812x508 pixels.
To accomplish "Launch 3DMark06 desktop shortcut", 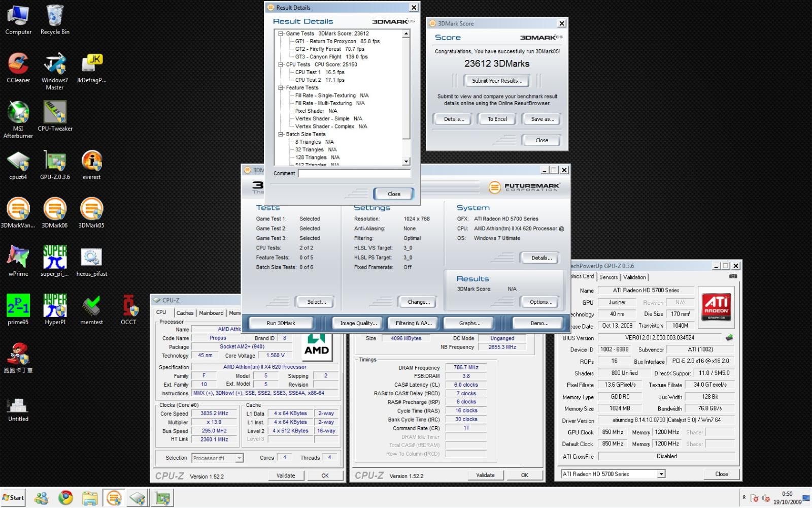I will 55,212.
